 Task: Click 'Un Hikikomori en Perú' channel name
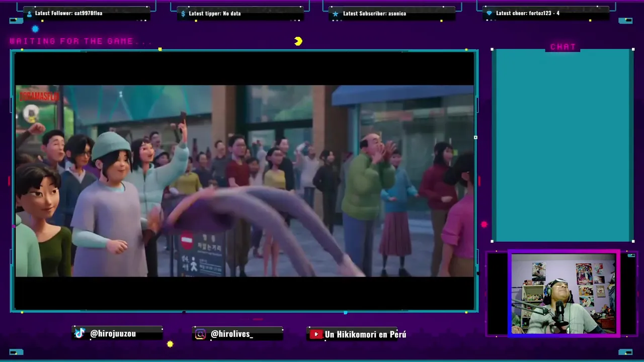point(365,334)
